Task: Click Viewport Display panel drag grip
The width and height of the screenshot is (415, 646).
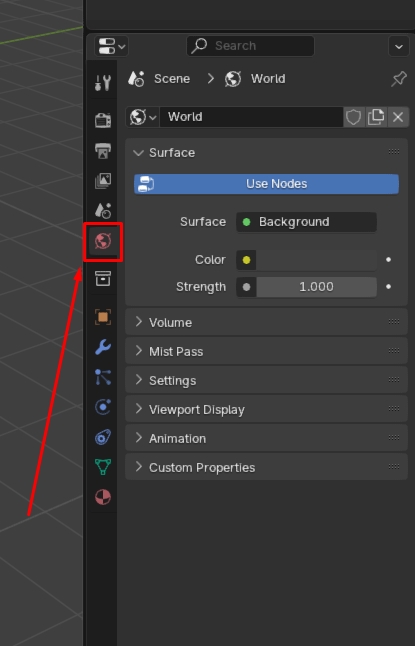Action: click(x=394, y=409)
